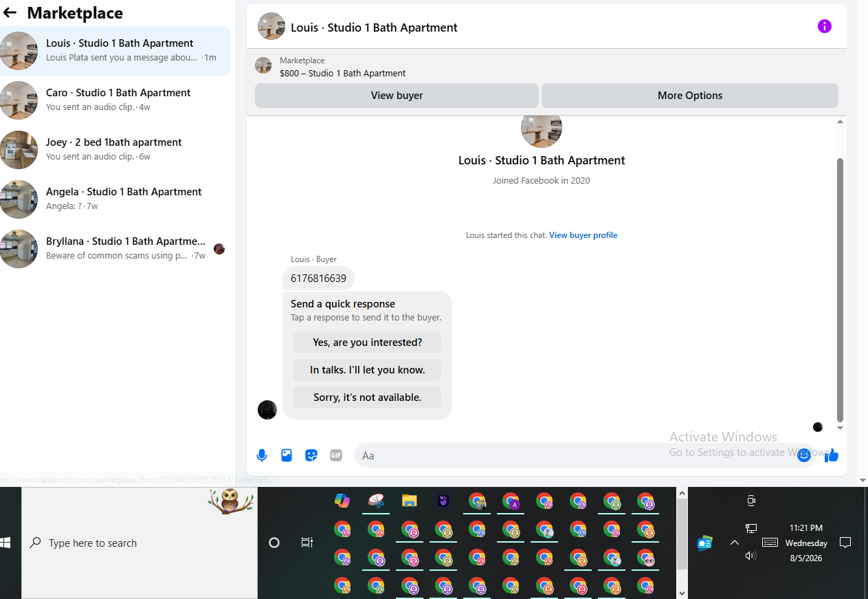Click the chat scrollbar up arrow
This screenshot has height=599, width=868.
pos(840,122)
